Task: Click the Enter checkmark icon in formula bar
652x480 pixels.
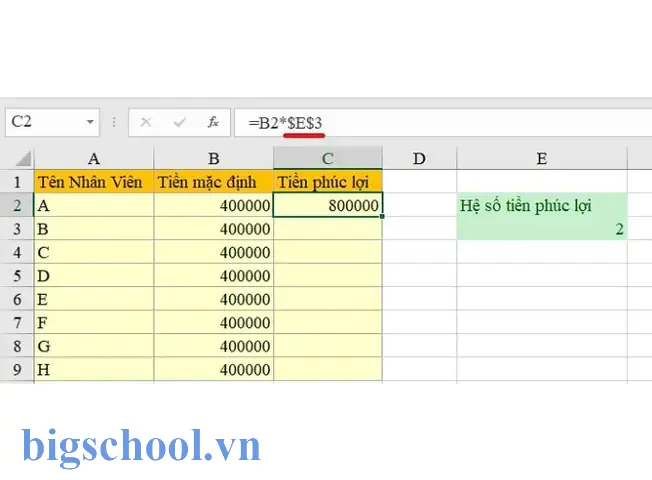Action: (x=180, y=122)
